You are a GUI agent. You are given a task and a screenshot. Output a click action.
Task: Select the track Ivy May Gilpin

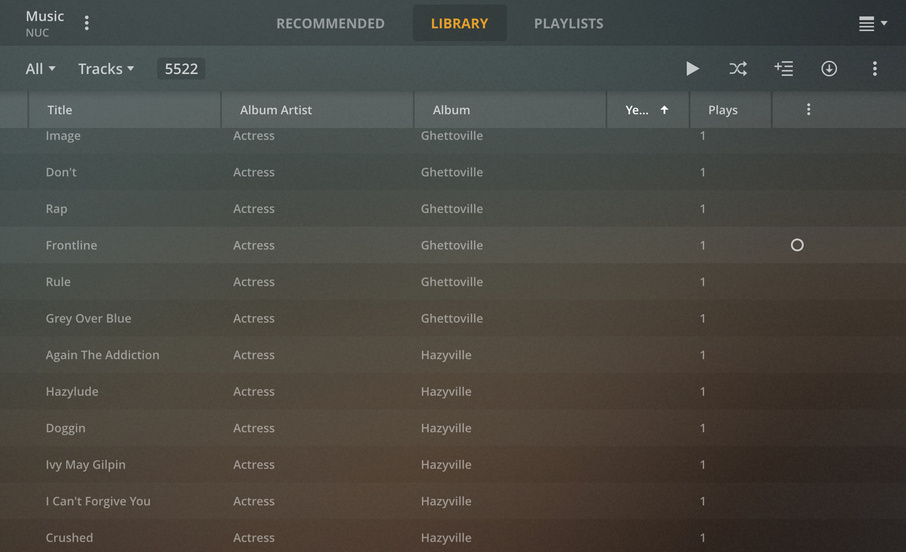point(86,465)
